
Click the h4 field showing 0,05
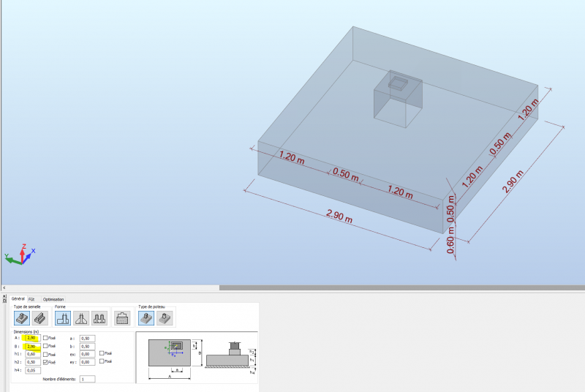[33, 370]
